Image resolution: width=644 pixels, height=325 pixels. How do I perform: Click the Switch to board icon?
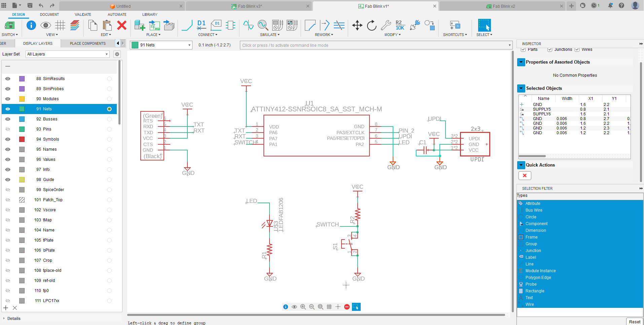[9, 25]
